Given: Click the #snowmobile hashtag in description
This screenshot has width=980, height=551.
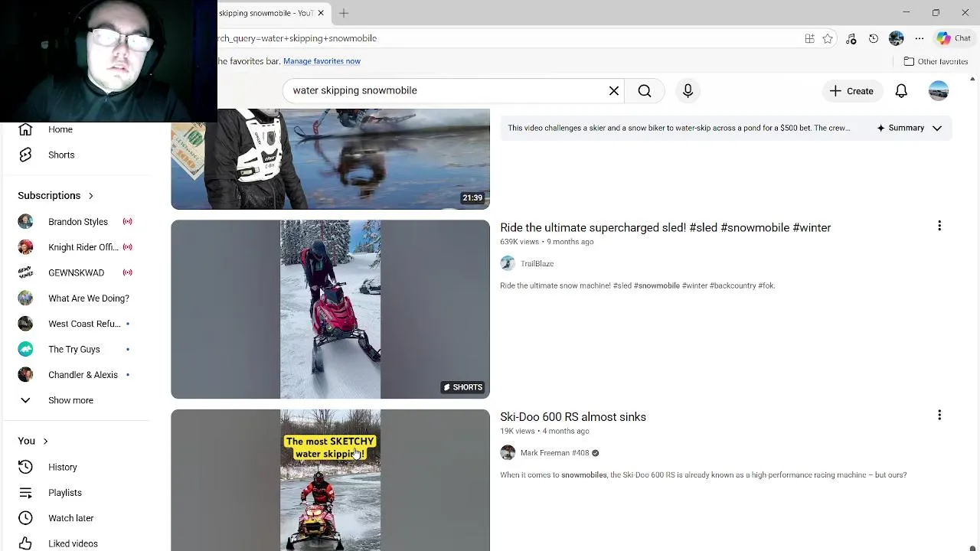Looking at the screenshot, I should coord(656,285).
